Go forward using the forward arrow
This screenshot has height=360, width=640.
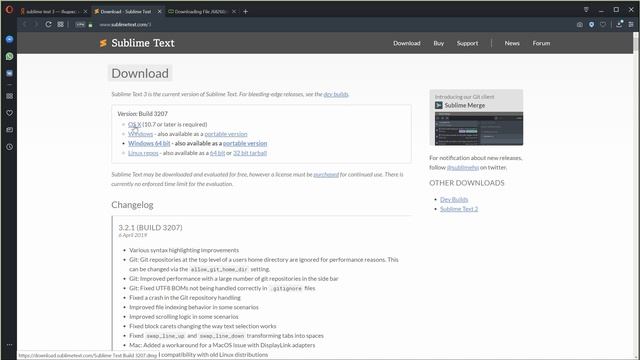(36, 24)
